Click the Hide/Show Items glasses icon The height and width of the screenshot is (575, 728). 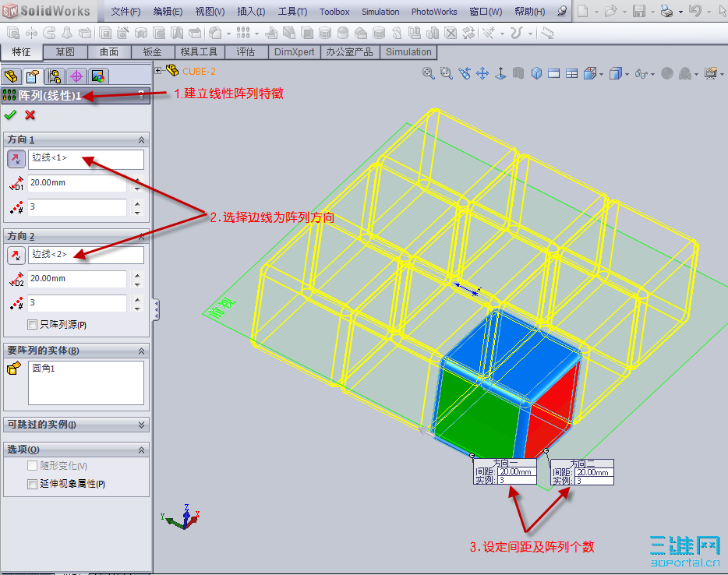[641, 73]
